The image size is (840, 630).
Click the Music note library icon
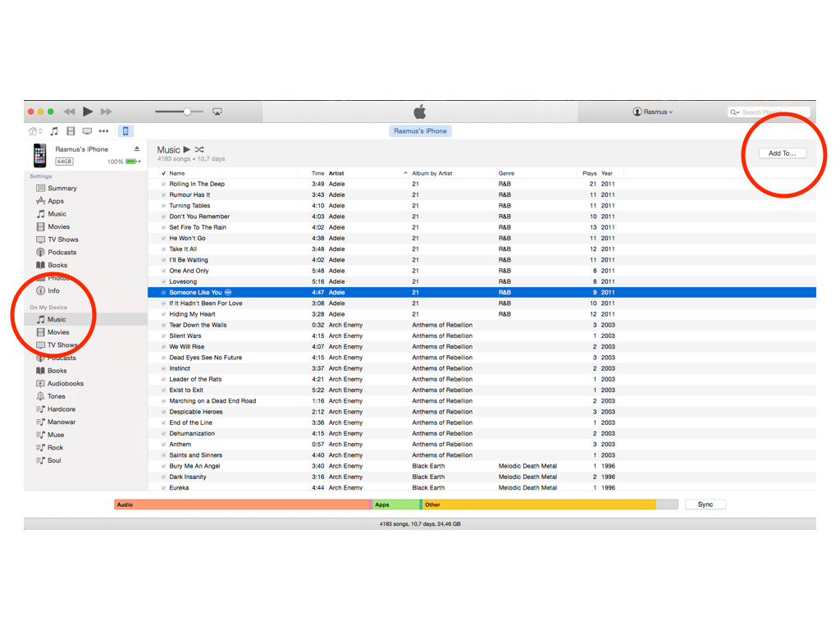point(54,131)
